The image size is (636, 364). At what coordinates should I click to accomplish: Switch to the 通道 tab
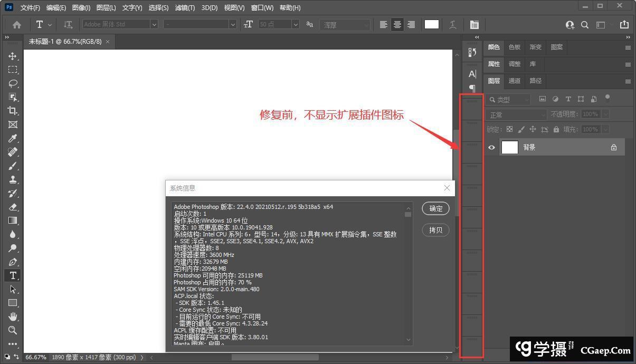click(514, 81)
